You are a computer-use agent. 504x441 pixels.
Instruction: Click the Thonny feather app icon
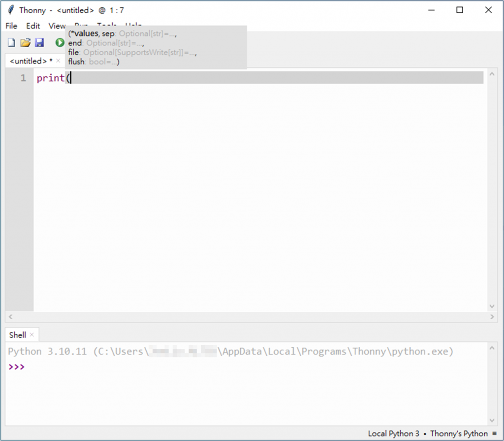[11, 10]
